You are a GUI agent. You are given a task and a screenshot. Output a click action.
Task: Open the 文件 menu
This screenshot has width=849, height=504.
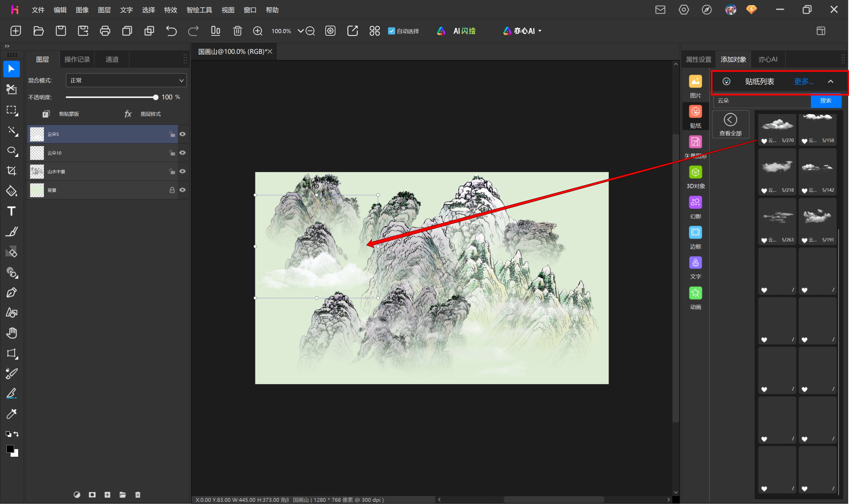pyautogui.click(x=38, y=10)
